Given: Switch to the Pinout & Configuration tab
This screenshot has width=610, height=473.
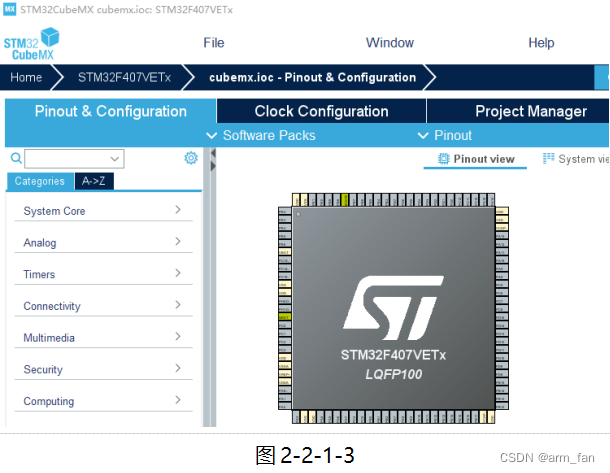Looking at the screenshot, I should (111, 111).
